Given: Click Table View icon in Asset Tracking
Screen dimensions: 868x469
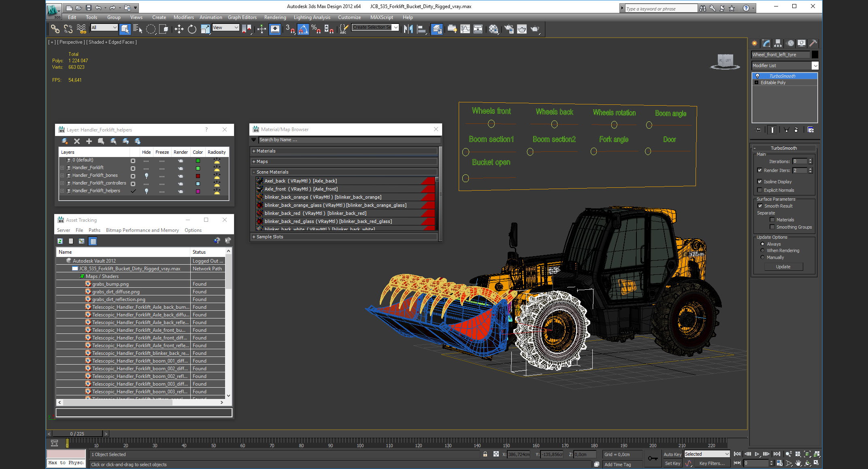Looking at the screenshot, I should [x=93, y=241].
